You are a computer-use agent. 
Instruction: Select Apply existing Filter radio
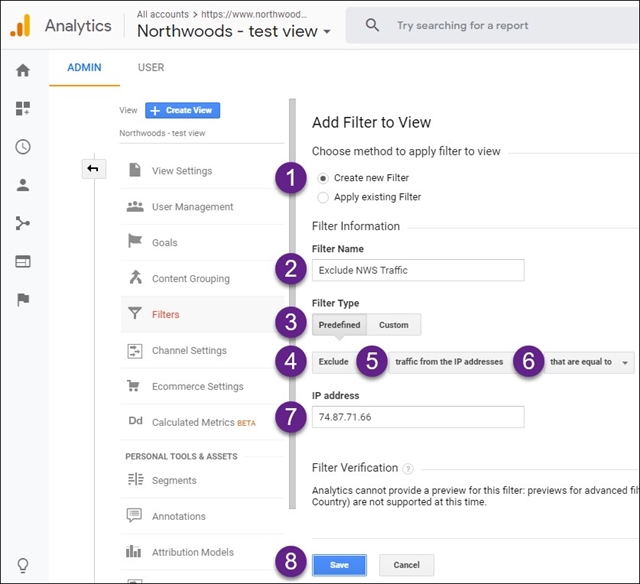tap(323, 198)
